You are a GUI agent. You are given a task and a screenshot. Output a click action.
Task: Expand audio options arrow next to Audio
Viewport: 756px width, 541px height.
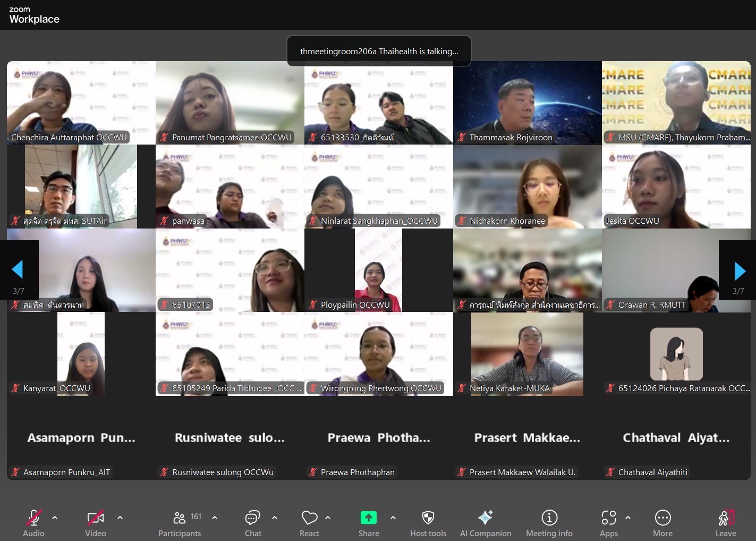click(55, 517)
